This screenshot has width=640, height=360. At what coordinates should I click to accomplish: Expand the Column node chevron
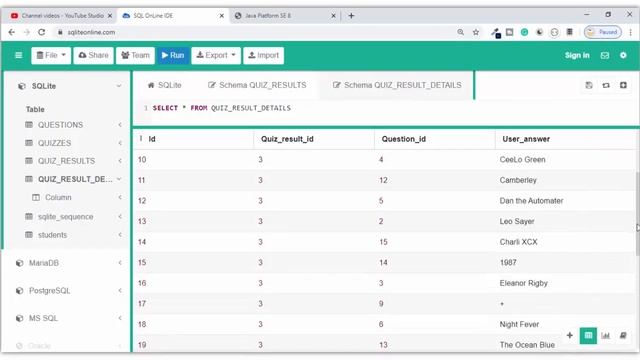(120, 197)
